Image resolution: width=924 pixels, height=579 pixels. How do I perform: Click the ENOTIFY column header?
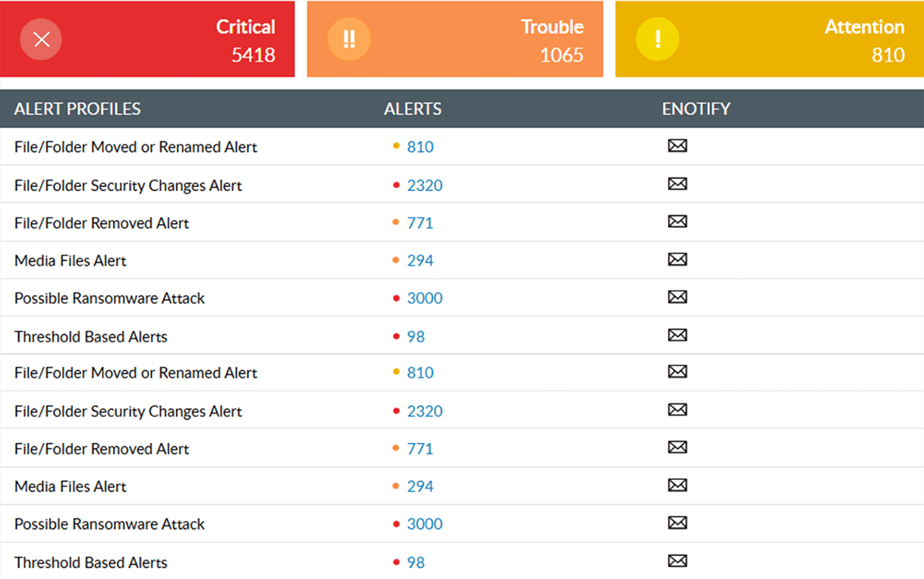click(x=696, y=108)
